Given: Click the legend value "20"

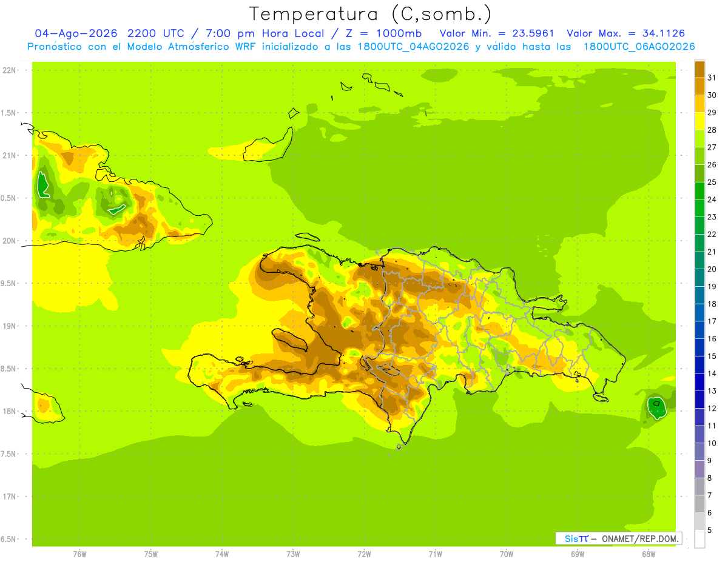Looking at the screenshot, I should tap(712, 269).
